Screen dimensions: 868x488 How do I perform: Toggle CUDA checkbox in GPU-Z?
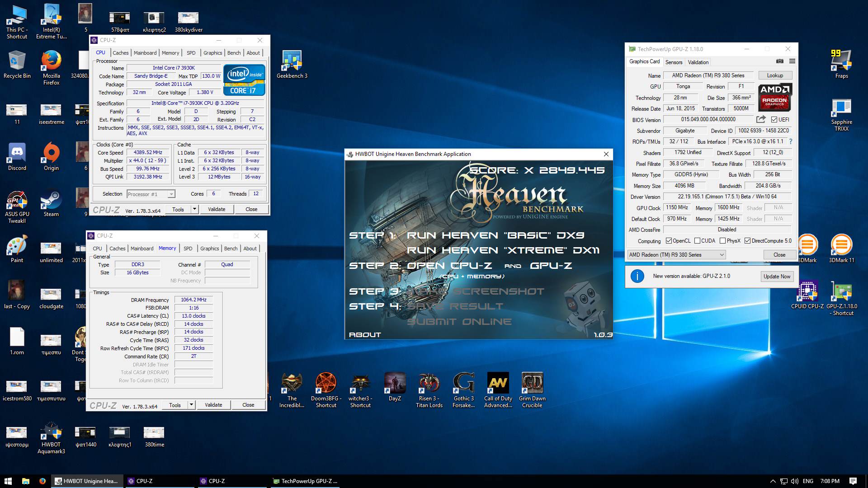coord(697,241)
